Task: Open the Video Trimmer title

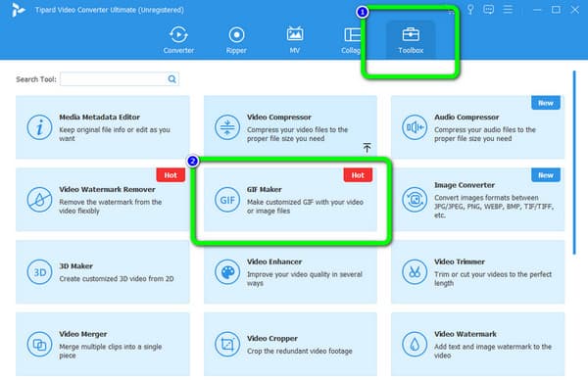Action: point(460,261)
